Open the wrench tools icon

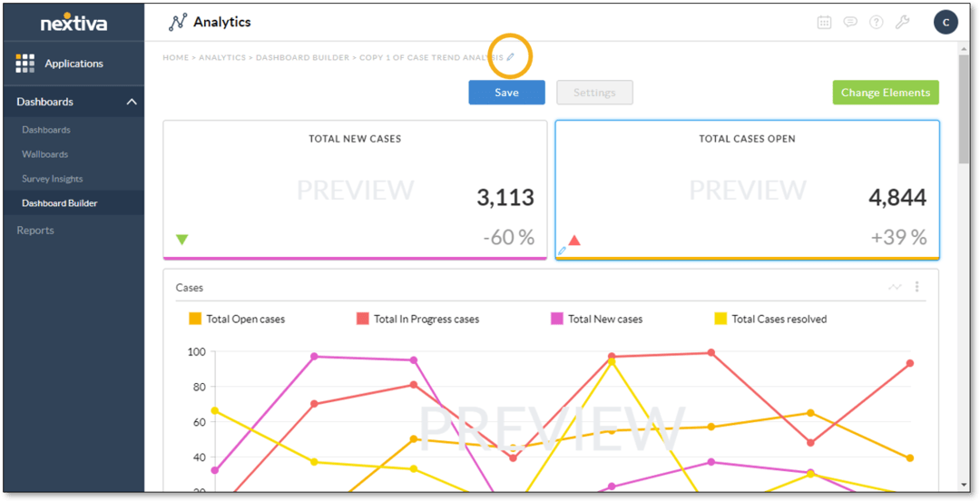(x=902, y=23)
